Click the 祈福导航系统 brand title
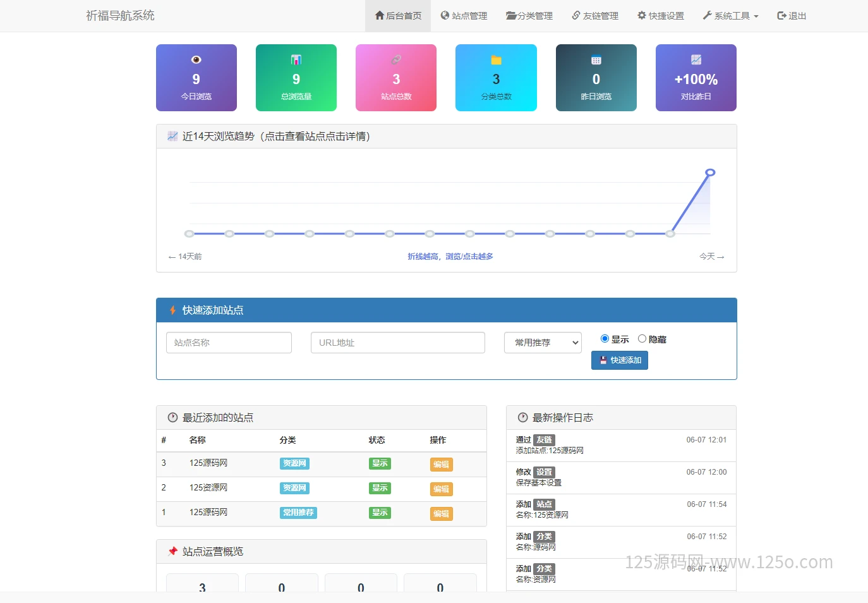 [120, 16]
